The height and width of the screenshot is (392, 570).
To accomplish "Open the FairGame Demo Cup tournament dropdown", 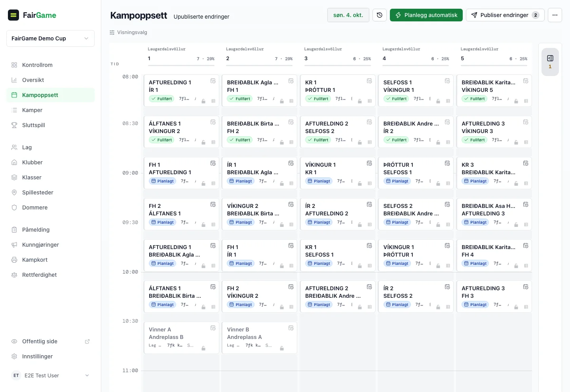I will coord(50,38).
